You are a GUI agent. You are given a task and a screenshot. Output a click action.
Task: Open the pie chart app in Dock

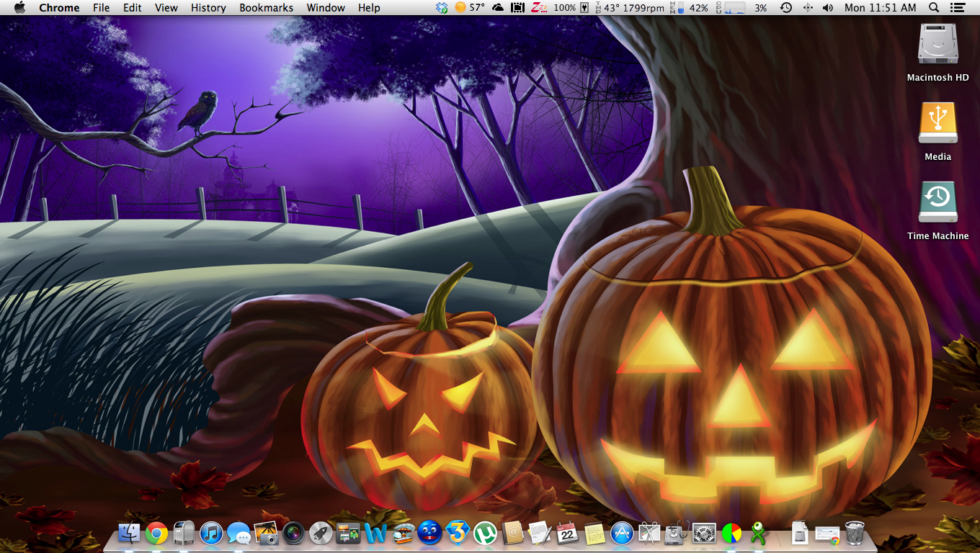pyautogui.click(x=731, y=534)
